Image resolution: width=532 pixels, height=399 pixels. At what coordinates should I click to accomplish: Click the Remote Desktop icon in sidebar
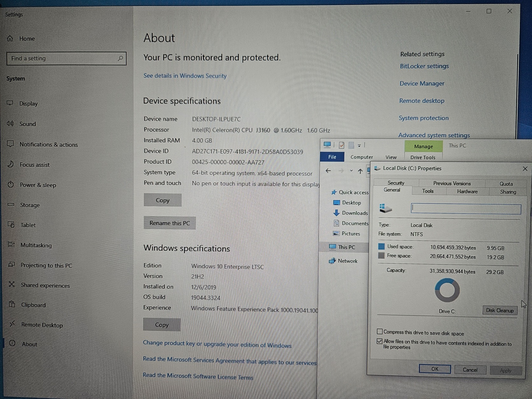point(12,324)
